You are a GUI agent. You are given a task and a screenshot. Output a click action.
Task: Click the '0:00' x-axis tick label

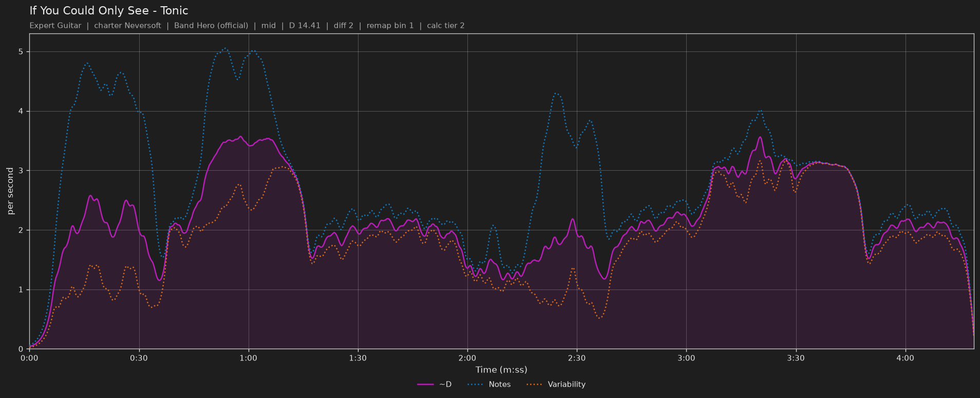click(x=29, y=358)
